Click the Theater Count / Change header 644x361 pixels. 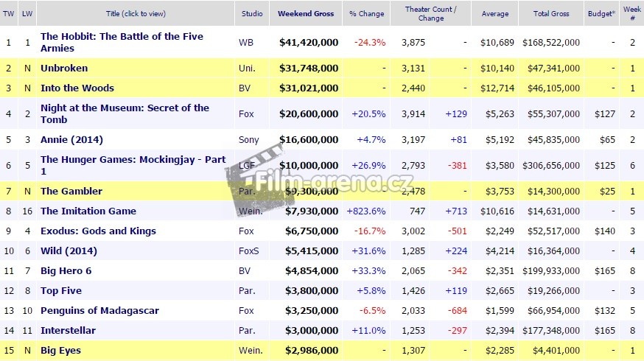coord(431,13)
